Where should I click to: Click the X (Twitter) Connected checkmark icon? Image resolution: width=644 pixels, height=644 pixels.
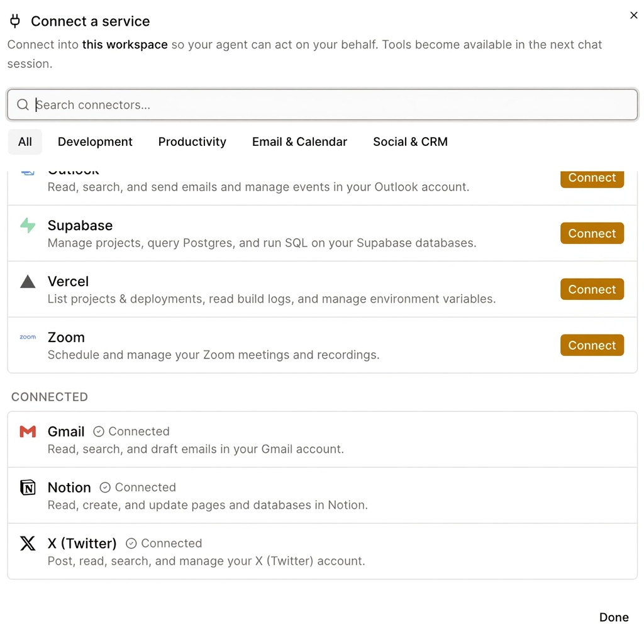131,543
